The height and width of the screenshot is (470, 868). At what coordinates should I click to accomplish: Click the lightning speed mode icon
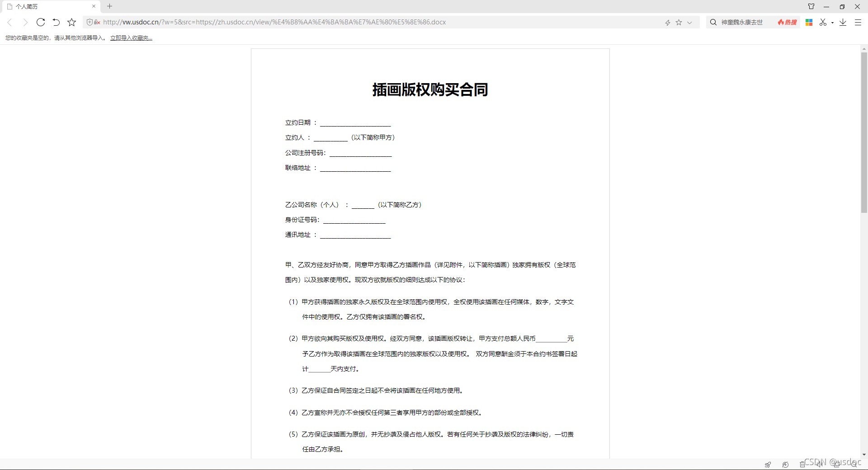667,23
